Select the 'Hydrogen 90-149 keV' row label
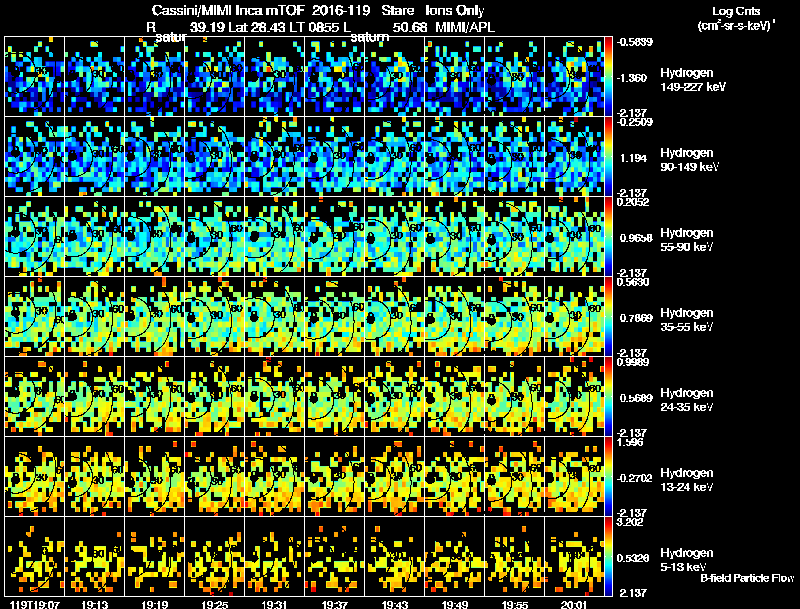This screenshot has height=609, width=800. [x=690, y=160]
